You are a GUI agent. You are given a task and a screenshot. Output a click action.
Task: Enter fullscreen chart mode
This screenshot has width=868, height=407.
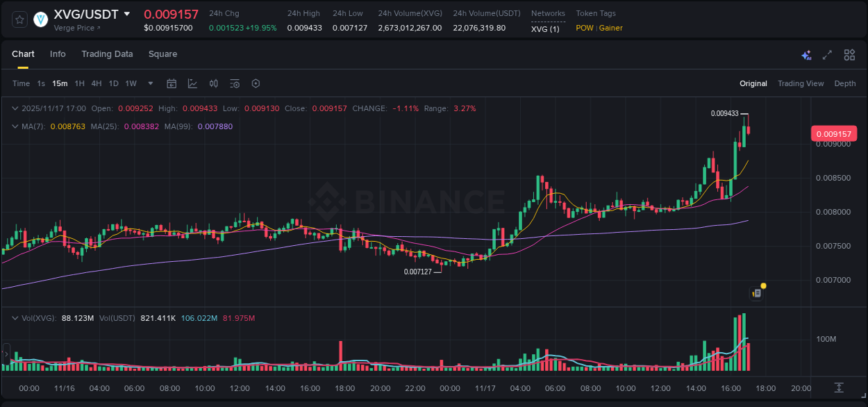(827, 54)
